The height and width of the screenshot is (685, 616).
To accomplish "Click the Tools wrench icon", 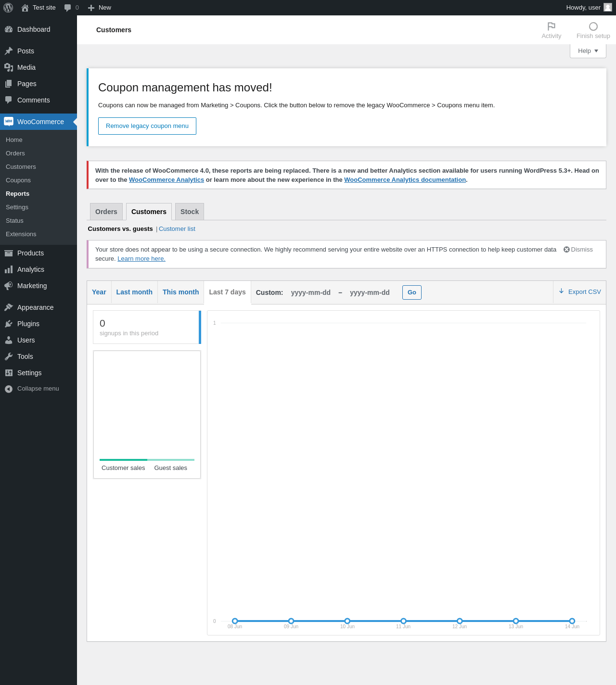I will [x=9, y=356].
